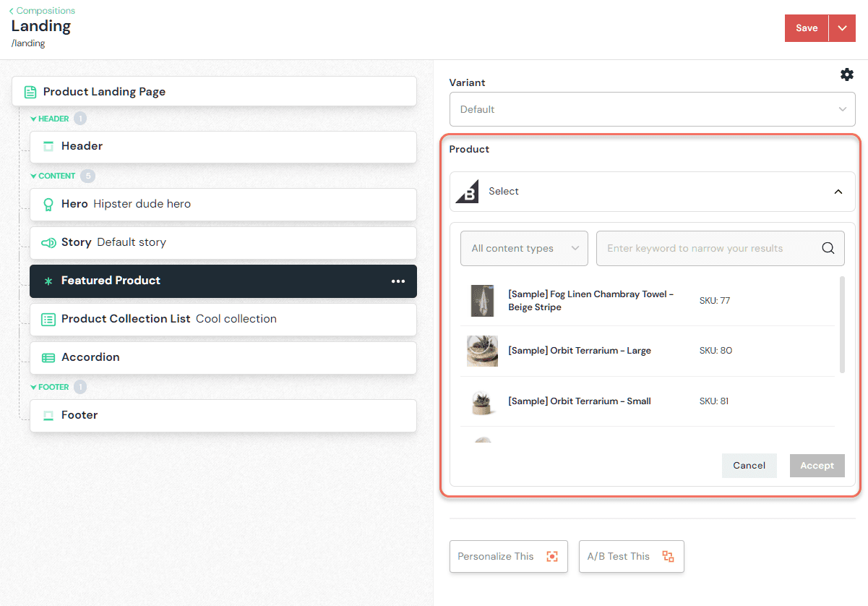Open composition settings via the gear icon
Screen dimensions: 868x606
pos(846,74)
